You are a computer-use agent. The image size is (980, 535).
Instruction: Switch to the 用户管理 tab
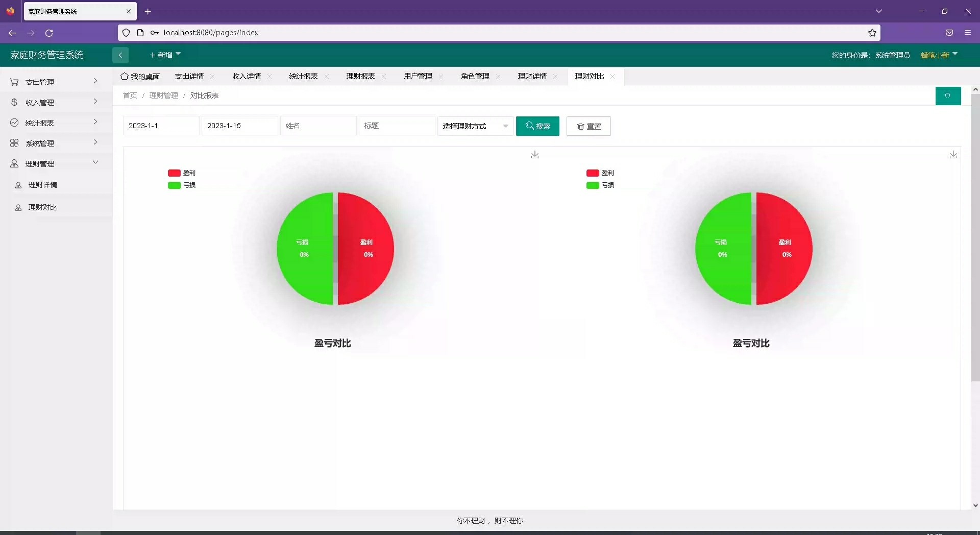click(418, 76)
